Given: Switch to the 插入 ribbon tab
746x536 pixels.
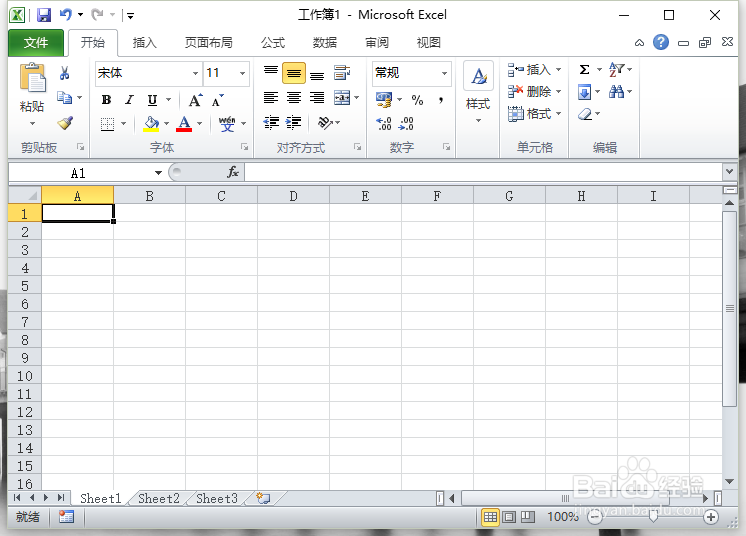Looking at the screenshot, I should 144,43.
